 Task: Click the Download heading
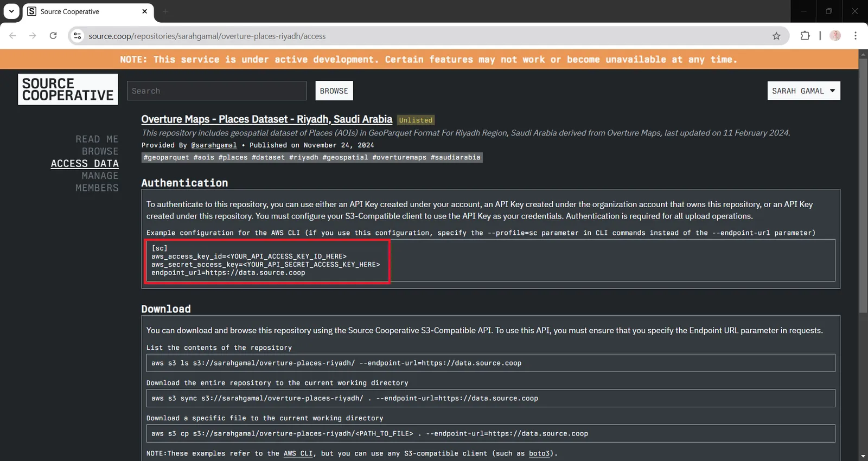coord(166,309)
